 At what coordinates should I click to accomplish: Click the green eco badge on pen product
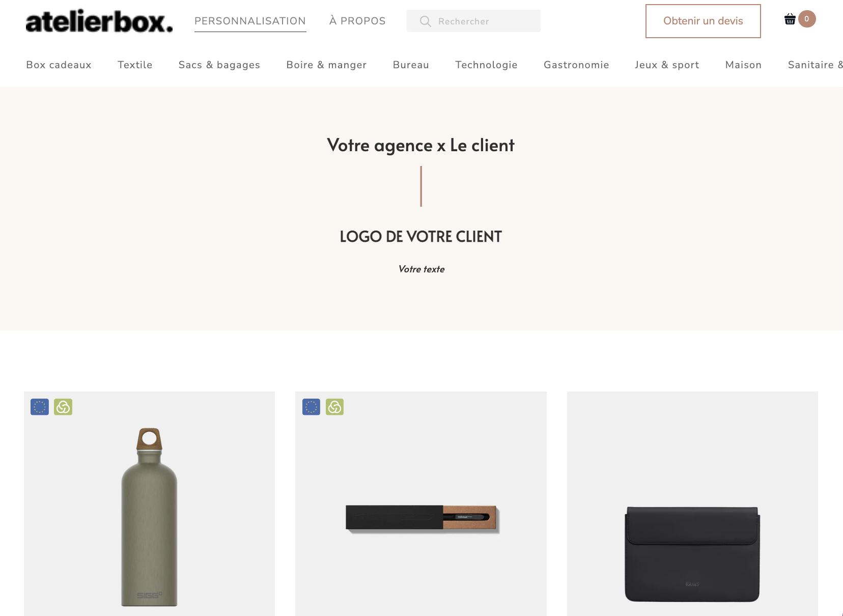point(334,407)
